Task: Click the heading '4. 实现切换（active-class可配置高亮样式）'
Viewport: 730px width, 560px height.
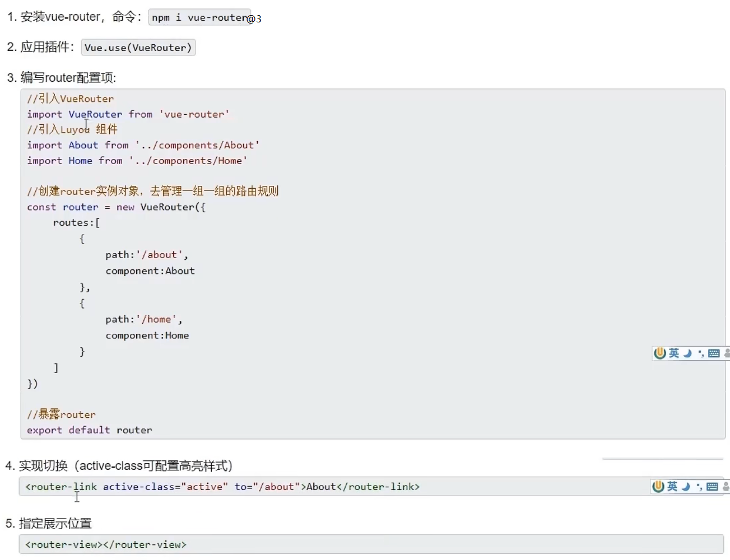Action: click(x=119, y=466)
